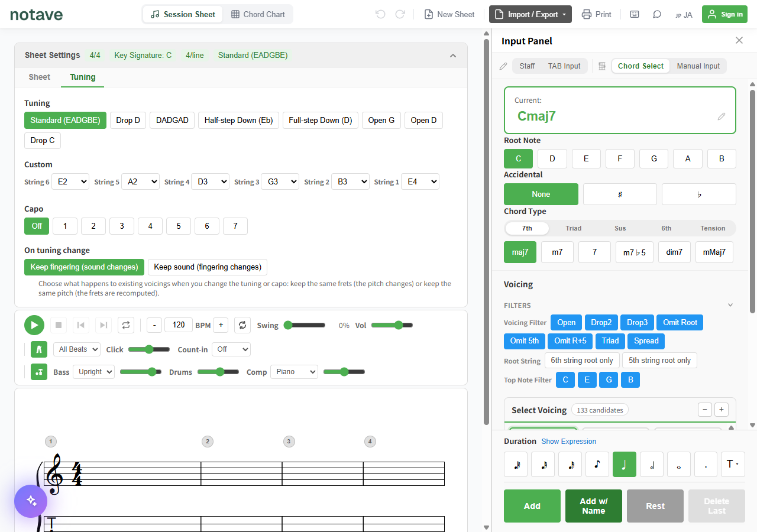This screenshot has height=532, width=757.
Task: Select the flat accidental
Action: [x=699, y=194]
